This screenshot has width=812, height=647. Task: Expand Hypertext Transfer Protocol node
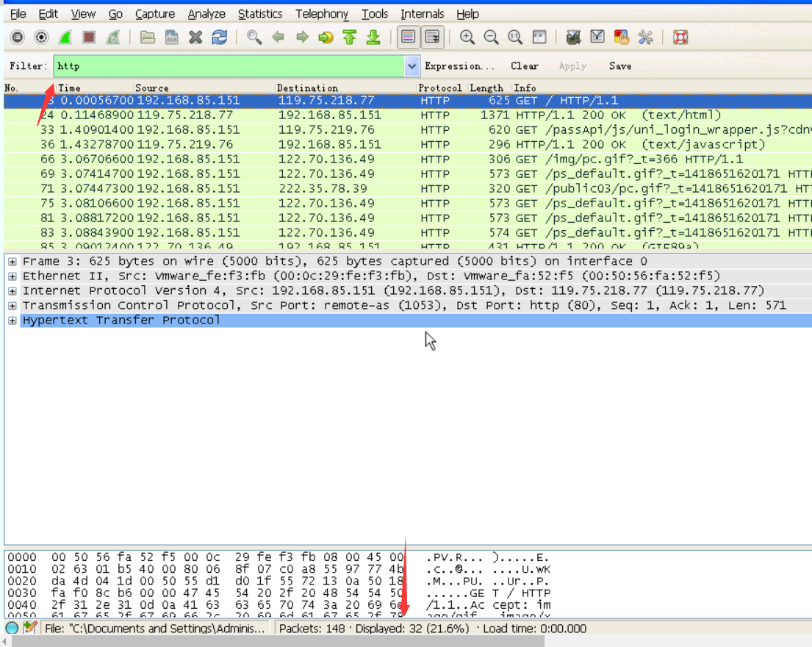[12, 321]
